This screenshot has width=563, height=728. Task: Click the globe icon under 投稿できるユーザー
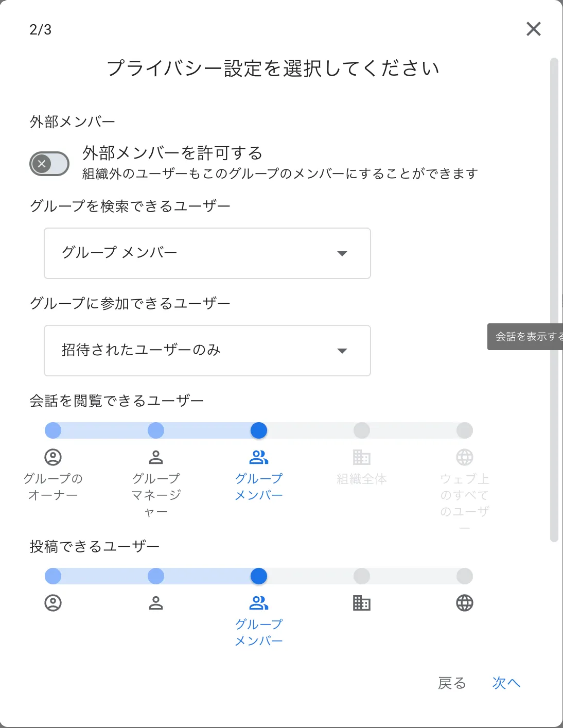coord(465,603)
